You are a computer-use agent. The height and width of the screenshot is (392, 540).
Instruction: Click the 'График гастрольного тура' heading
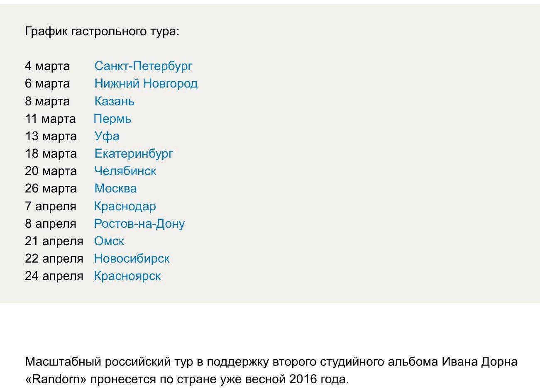coord(102,32)
